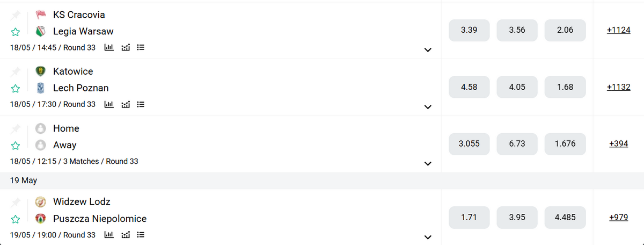
Task: Favorite the Widzew Lodz vs Puszcza Niepolomice match
Action: 16,219
